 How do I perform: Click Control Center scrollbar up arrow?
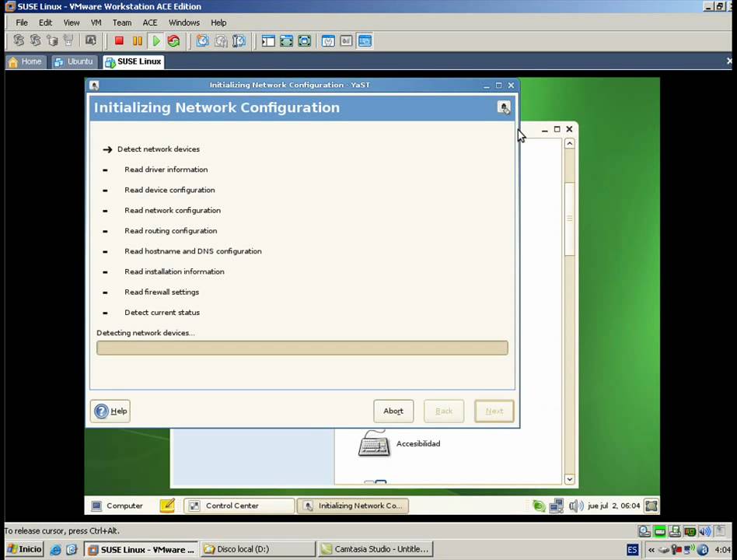point(569,143)
